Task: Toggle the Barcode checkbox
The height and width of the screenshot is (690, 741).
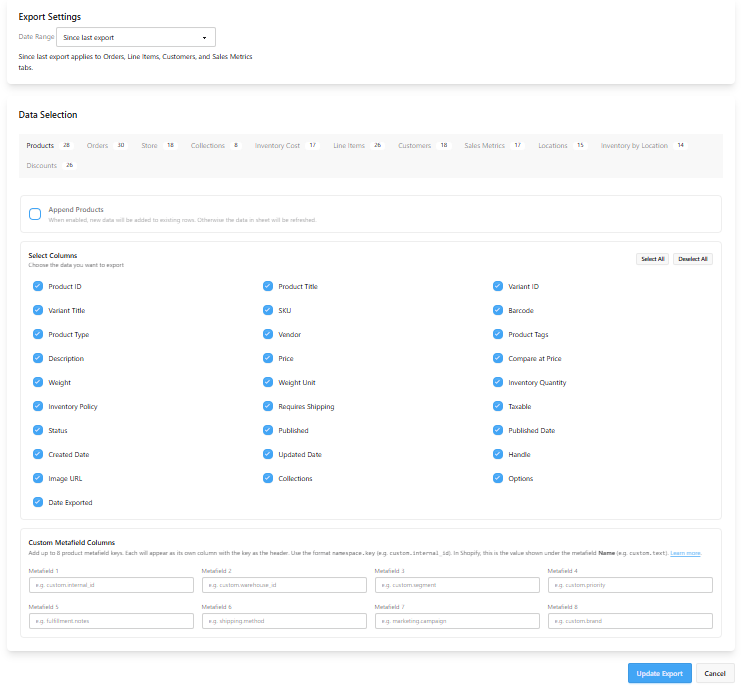Action: [x=498, y=310]
